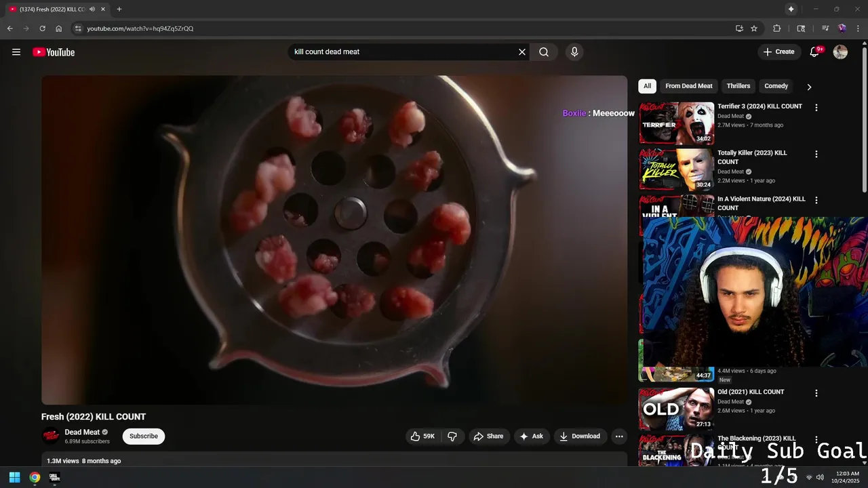868x488 pixels.
Task: Open options menu for Old (2021) video
Action: point(816,393)
